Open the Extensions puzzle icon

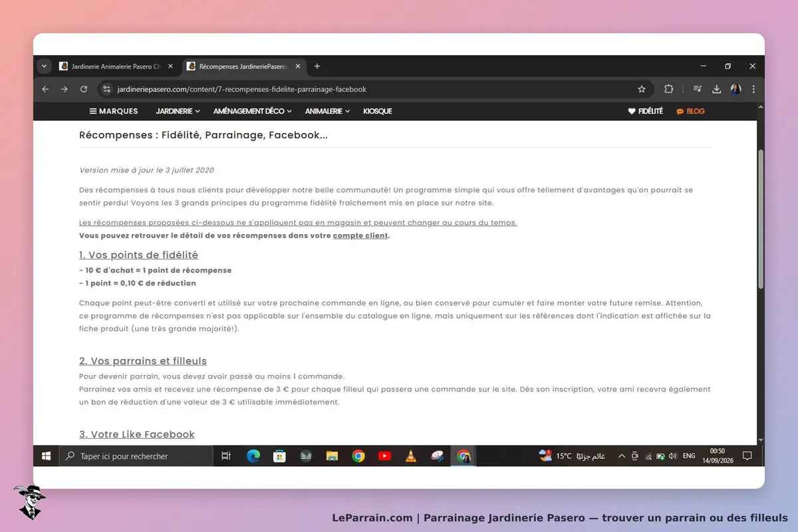pos(669,89)
